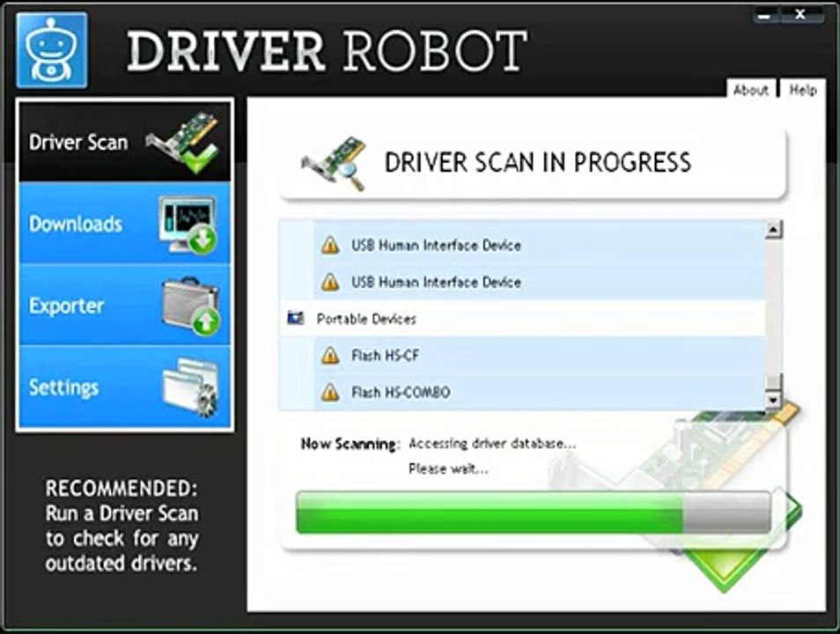This screenshot has width=840, height=634.
Task: Minimize the Driver Robot window
Action: [765, 16]
